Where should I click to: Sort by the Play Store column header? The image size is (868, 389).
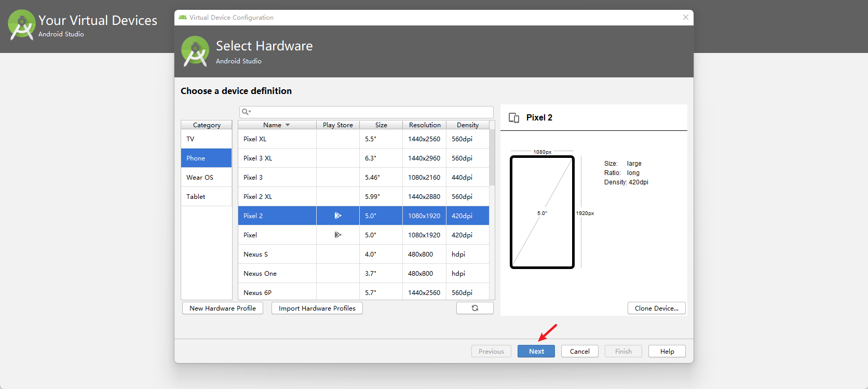click(x=338, y=125)
